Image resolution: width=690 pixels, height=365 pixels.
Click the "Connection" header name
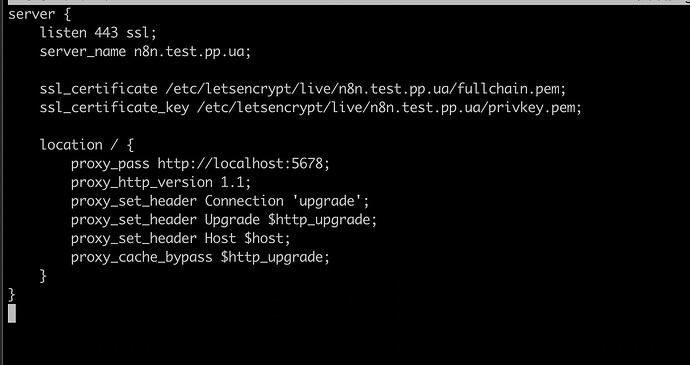(x=244, y=201)
